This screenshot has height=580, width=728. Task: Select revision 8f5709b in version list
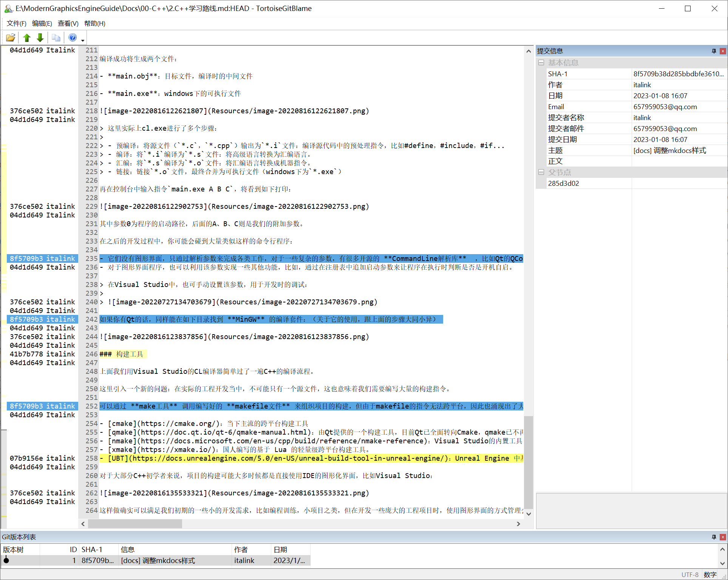click(x=97, y=561)
